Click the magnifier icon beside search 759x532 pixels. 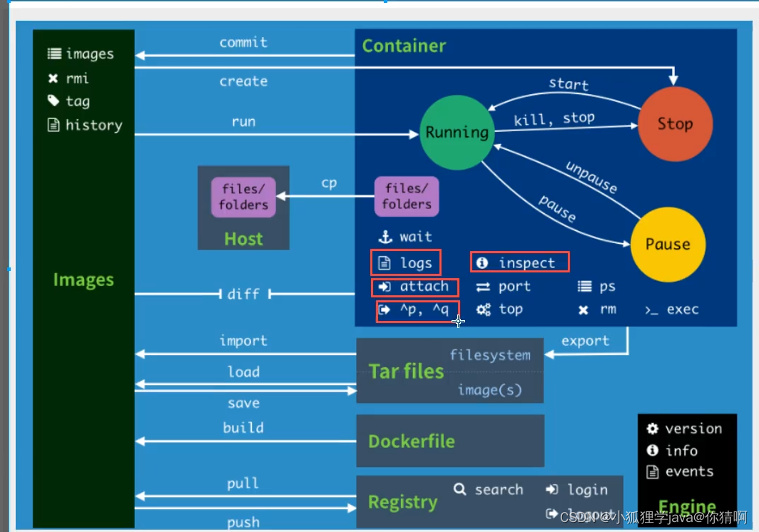(x=460, y=489)
